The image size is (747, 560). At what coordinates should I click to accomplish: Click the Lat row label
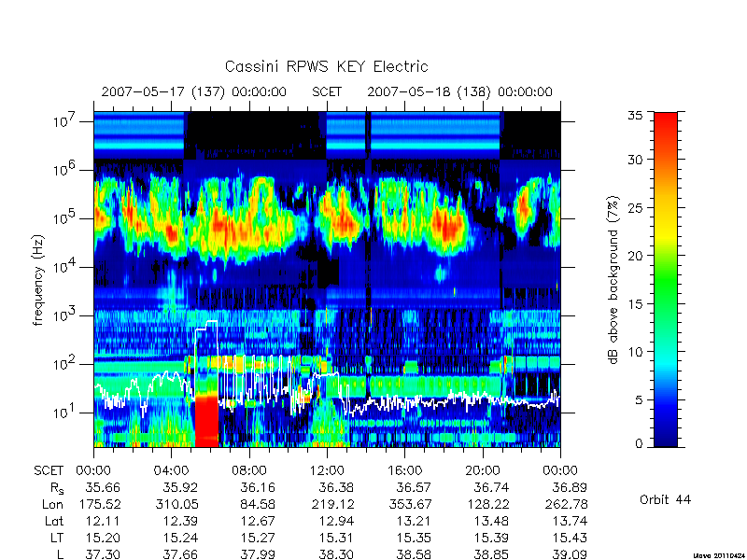click(x=54, y=522)
